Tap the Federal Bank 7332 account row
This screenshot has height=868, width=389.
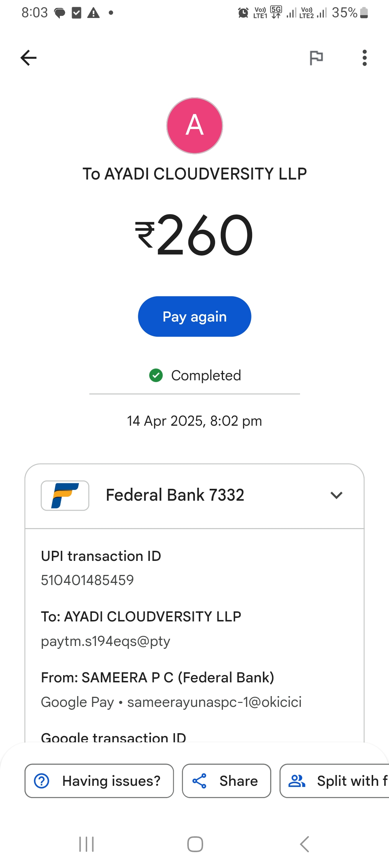[175, 495]
